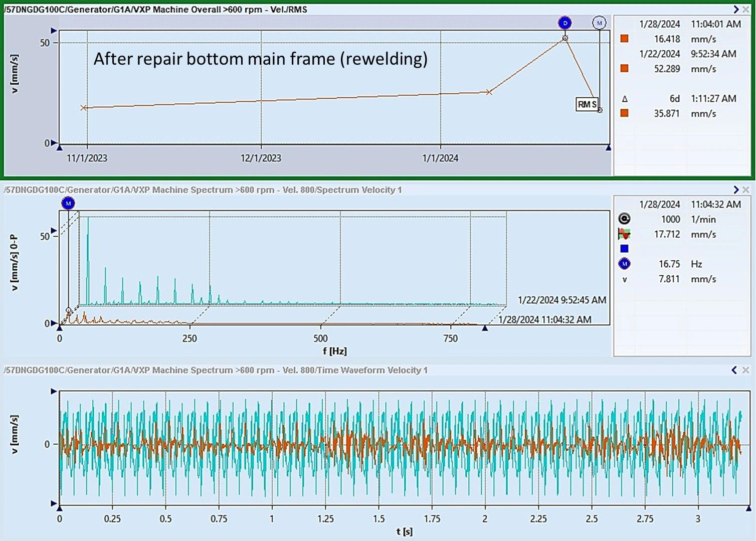Click the orange legend square beside 35.871 mm/s

point(624,113)
